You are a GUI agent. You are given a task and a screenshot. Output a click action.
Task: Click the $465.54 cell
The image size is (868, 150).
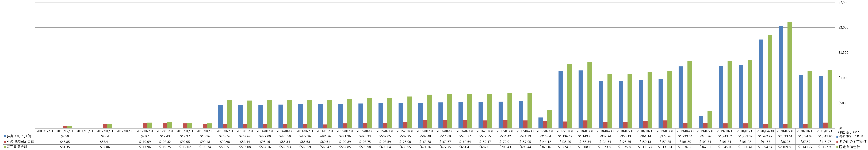(225, 136)
